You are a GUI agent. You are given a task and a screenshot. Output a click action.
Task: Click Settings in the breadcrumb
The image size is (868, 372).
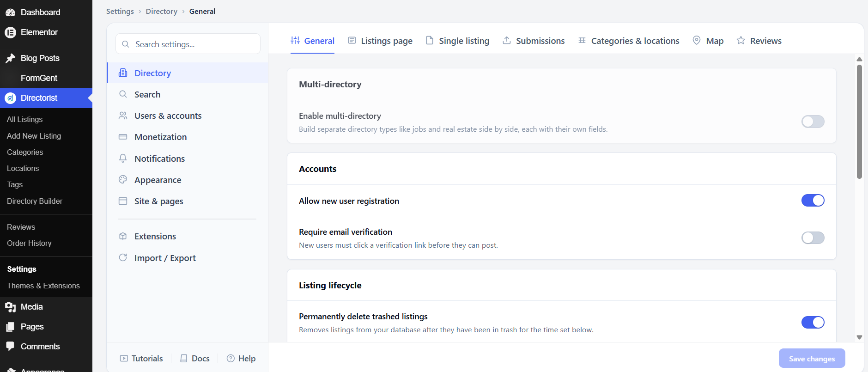tap(120, 11)
